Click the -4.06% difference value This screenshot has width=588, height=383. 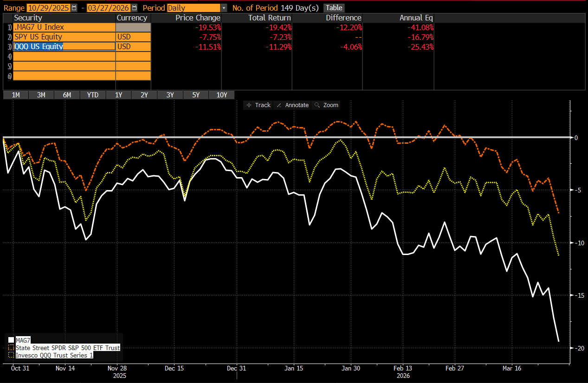(351, 46)
